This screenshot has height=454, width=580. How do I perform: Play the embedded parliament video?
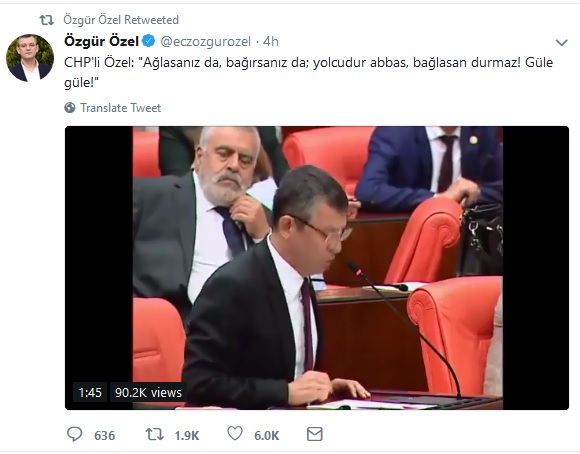317,268
